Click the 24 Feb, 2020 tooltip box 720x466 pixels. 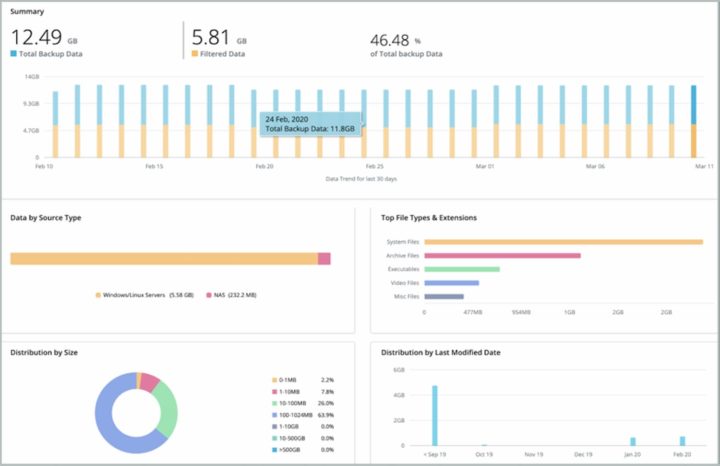tap(310, 124)
